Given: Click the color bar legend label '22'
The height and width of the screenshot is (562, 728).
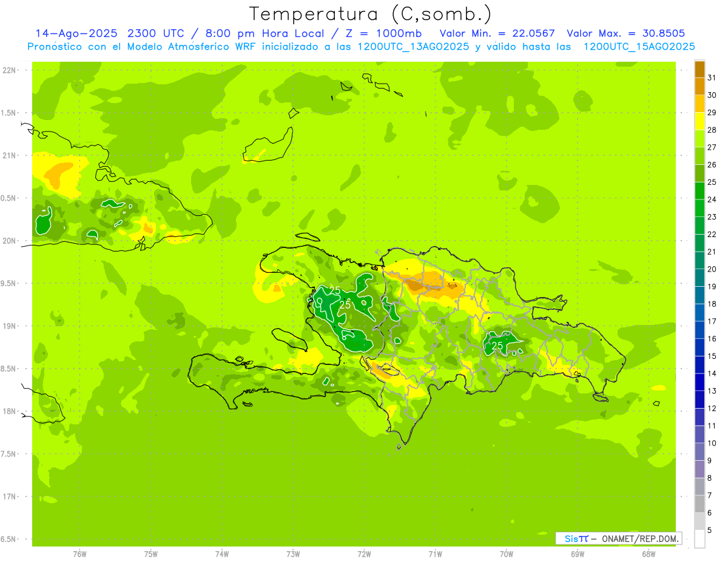Looking at the screenshot, I should pyautogui.click(x=712, y=234).
